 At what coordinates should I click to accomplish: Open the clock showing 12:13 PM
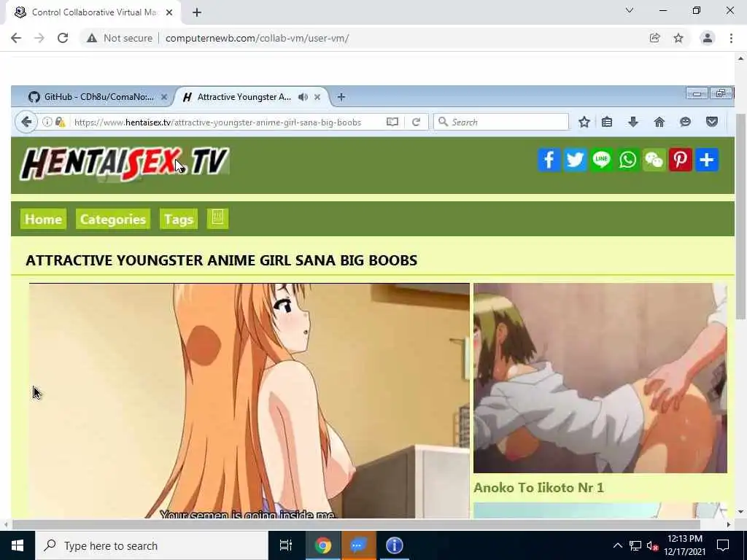tap(684, 545)
